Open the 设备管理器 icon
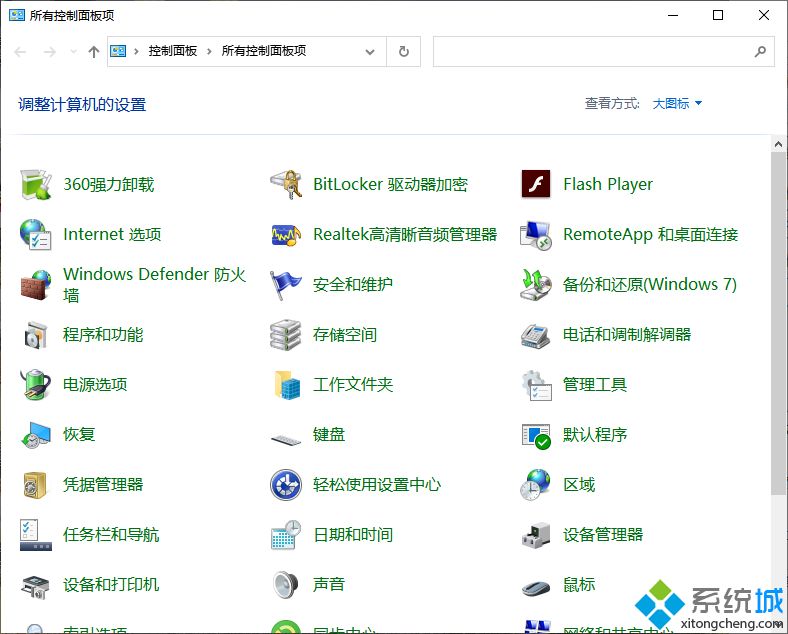This screenshot has width=788, height=634. 536,536
